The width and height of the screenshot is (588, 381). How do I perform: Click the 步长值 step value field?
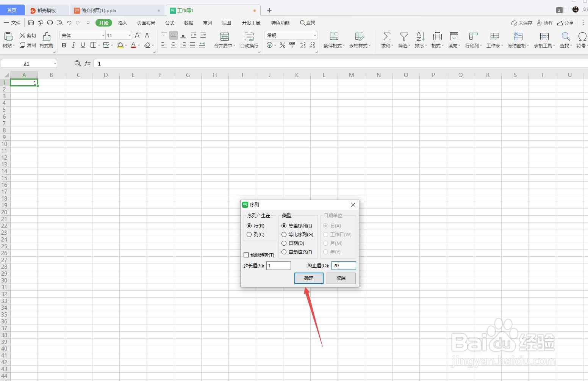(x=278, y=265)
